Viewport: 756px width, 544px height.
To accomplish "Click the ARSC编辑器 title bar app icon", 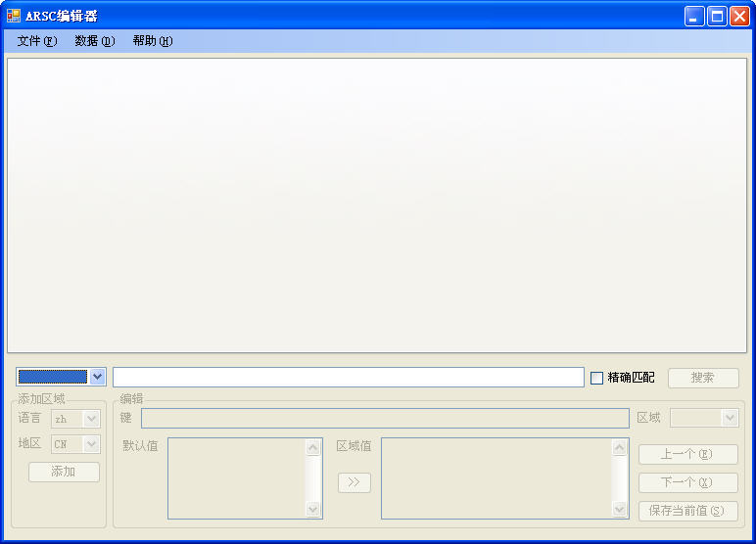I will coord(14,16).
